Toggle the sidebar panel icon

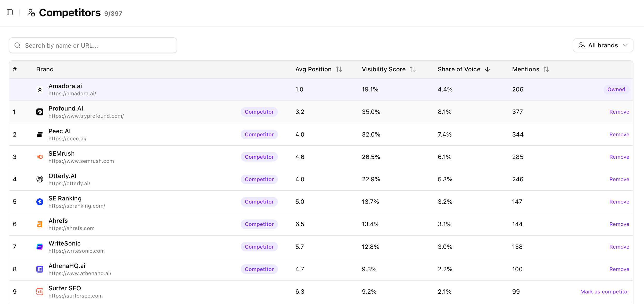click(x=10, y=12)
